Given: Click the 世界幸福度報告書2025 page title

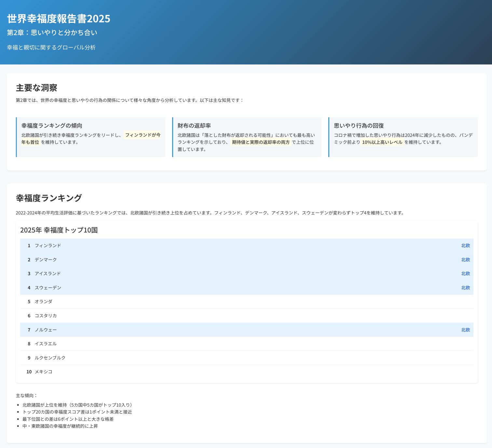Looking at the screenshot, I should (59, 19).
